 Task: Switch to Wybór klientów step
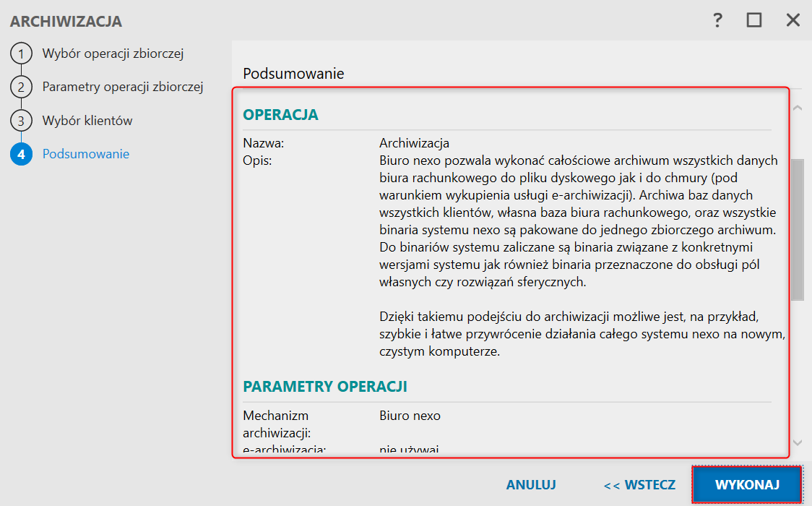(87, 121)
